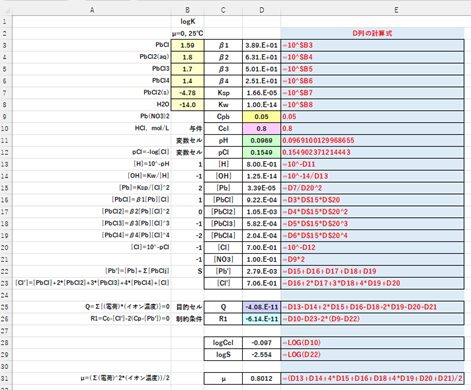Click the 'HCl, mol/L' label

coord(152,128)
